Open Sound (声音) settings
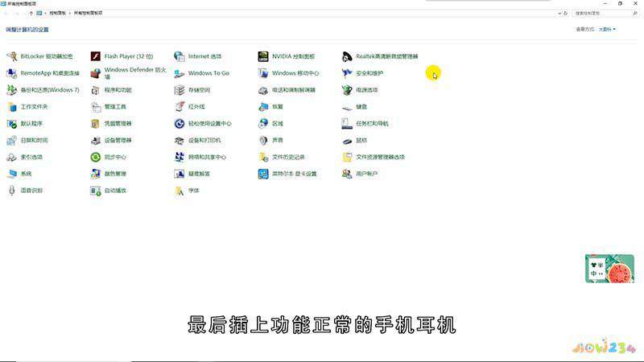The height and width of the screenshot is (362, 644). point(270,140)
